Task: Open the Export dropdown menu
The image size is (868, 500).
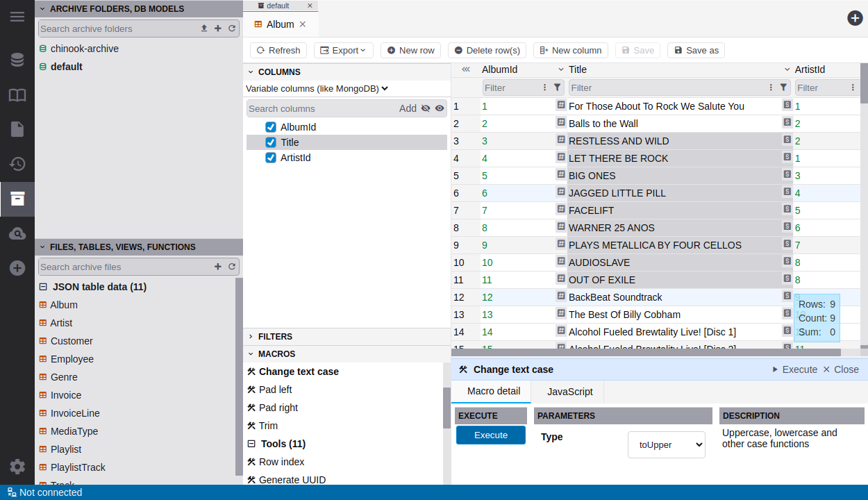Action: pyautogui.click(x=344, y=50)
